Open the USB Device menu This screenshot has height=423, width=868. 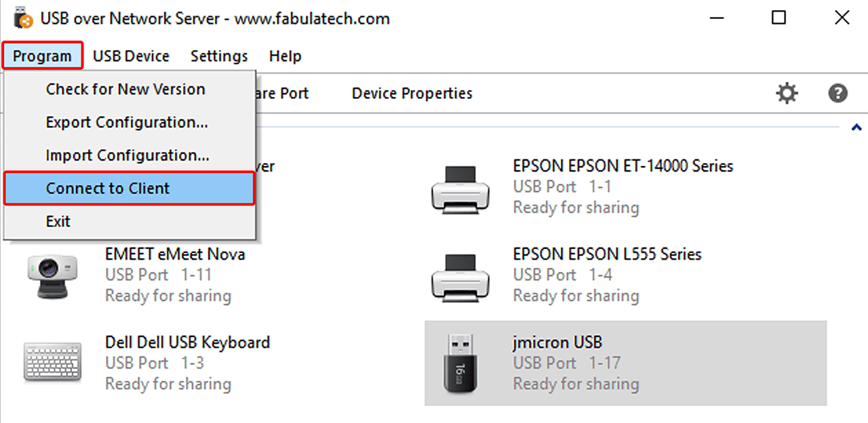click(131, 56)
